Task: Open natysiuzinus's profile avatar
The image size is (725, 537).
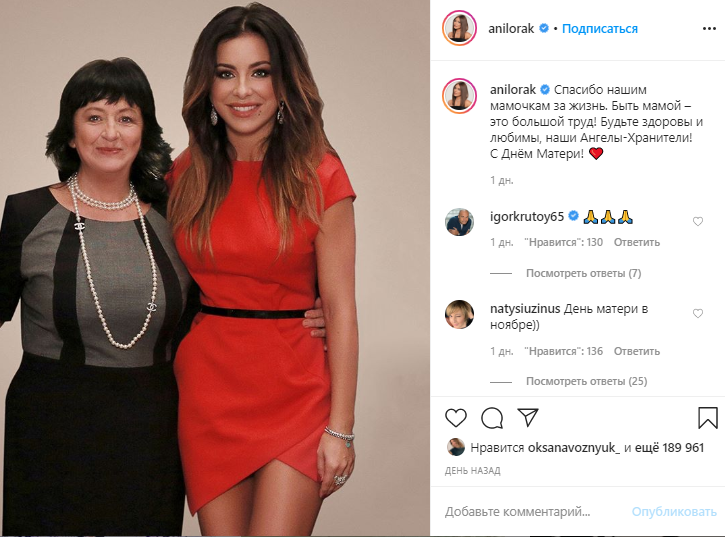Action: coord(459,315)
